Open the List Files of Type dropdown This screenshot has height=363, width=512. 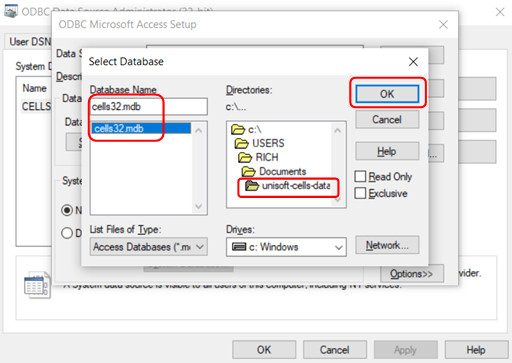click(x=149, y=247)
